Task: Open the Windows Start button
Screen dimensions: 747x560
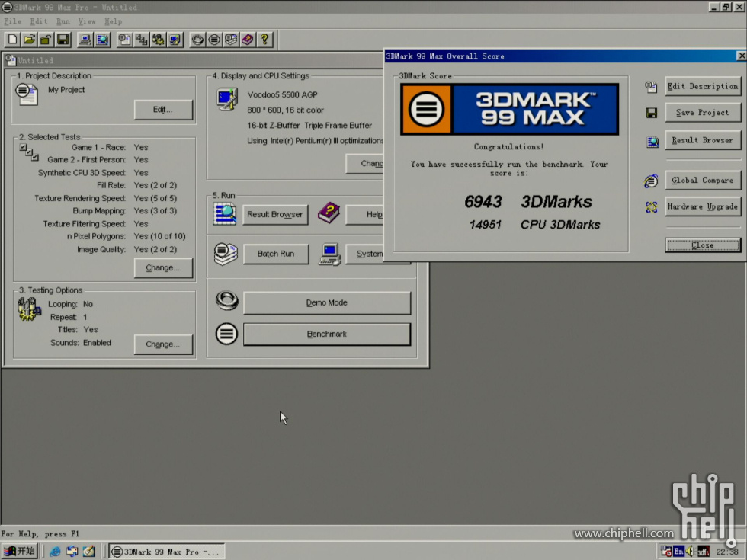Action: pos(20,552)
